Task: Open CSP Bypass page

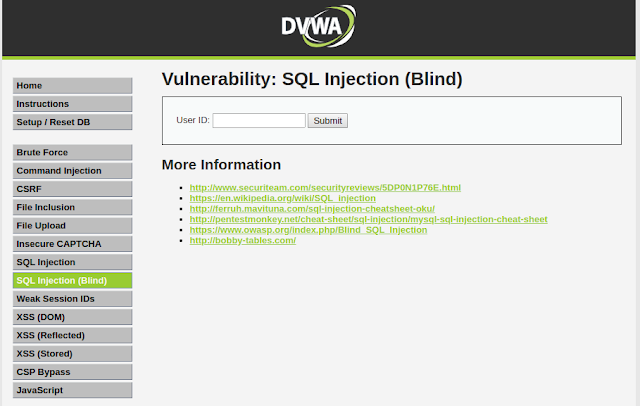Action: [x=72, y=372]
